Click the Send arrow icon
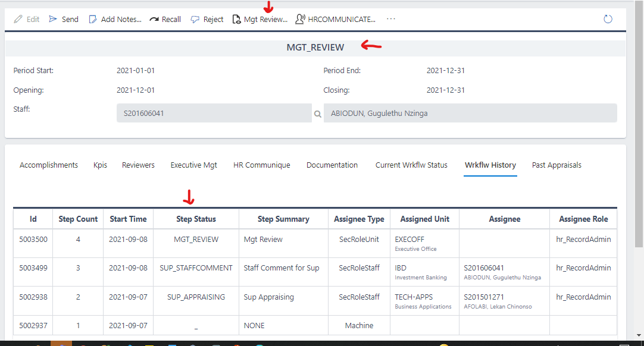This screenshot has height=346, width=644. [53, 19]
